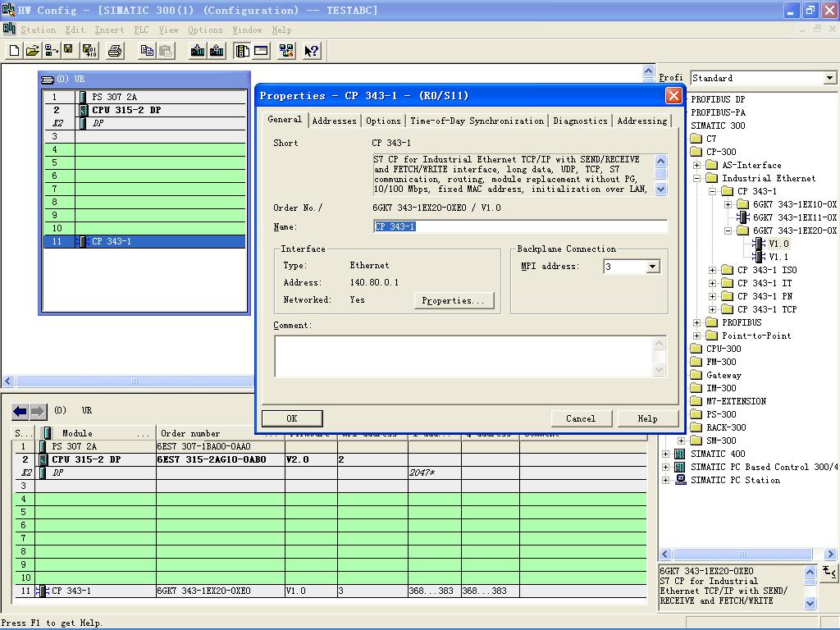The width and height of the screenshot is (840, 630).
Task: Expand the SIMATIC PC Based Control node
Action: click(x=665, y=467)
